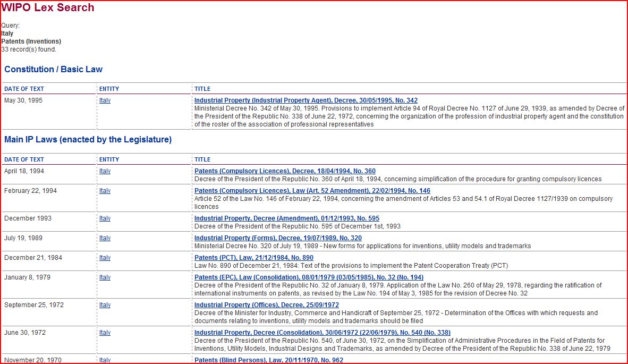This screenshot has height=364, width=628.
Task: Click the date February 22, 1994
Action: [30, 191]
